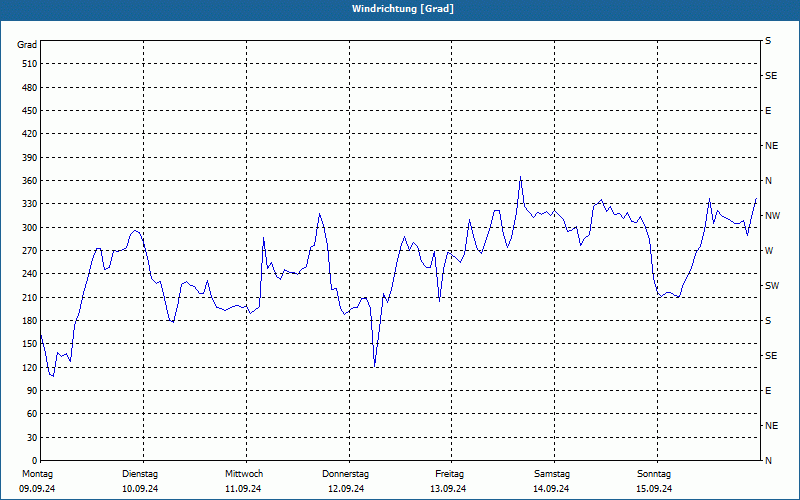Click the 'NW' compass label
Viewport: 800px width, 500px height.
point(772,216)
